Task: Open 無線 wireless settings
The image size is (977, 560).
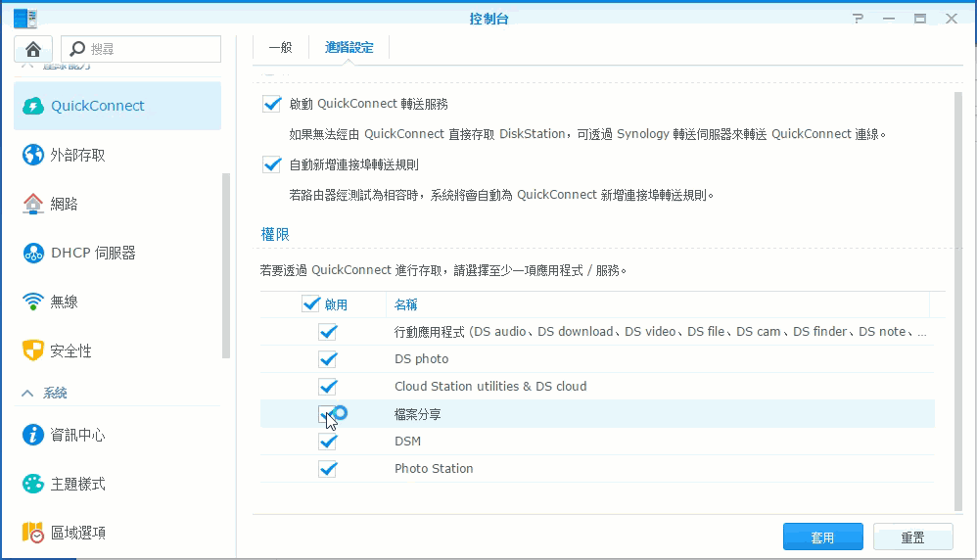Action: [x=64, y=302]
